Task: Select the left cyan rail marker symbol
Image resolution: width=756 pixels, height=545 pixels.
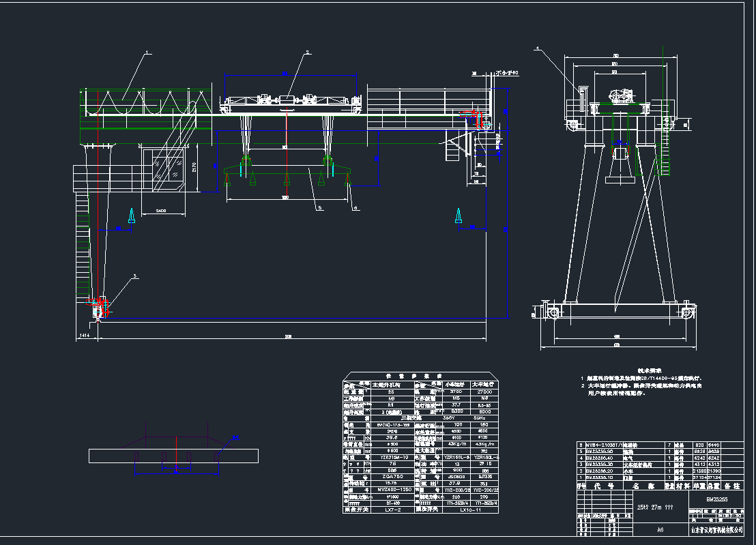Action: (132, 217)
